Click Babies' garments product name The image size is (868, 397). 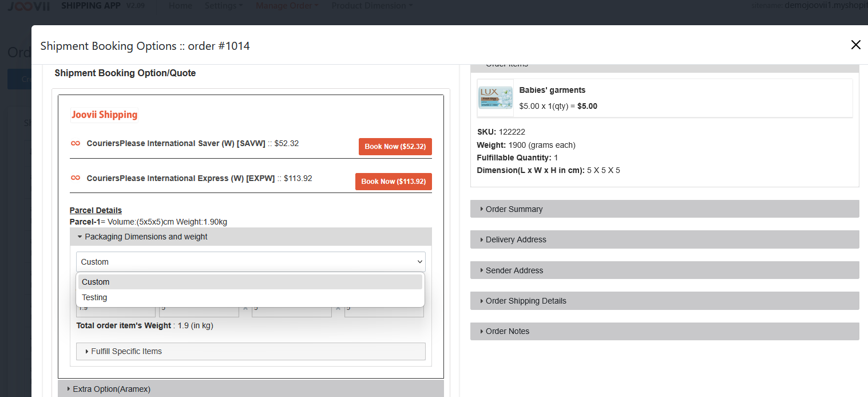[x=552, y=90]
